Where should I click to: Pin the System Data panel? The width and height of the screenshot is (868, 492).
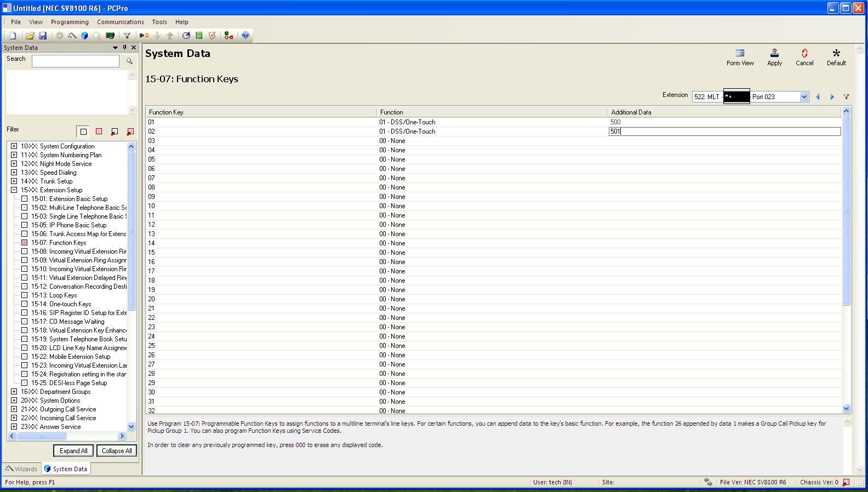(x=124, y=48)
